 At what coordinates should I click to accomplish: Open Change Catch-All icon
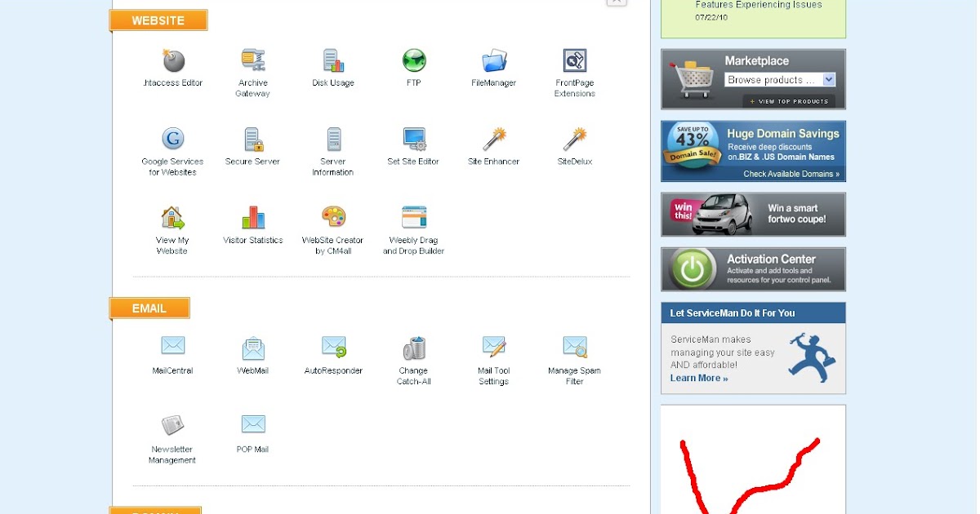(414, 348)
